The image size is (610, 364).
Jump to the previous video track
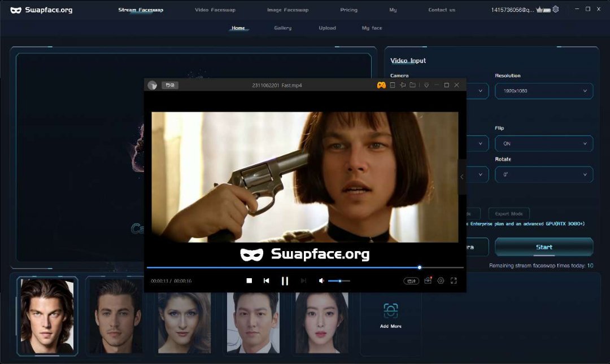click(267, 280)
